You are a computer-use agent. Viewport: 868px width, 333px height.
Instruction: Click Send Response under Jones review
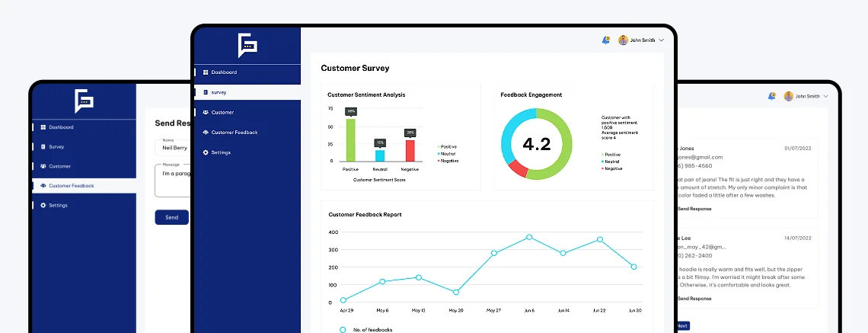[x=694, y=209]
